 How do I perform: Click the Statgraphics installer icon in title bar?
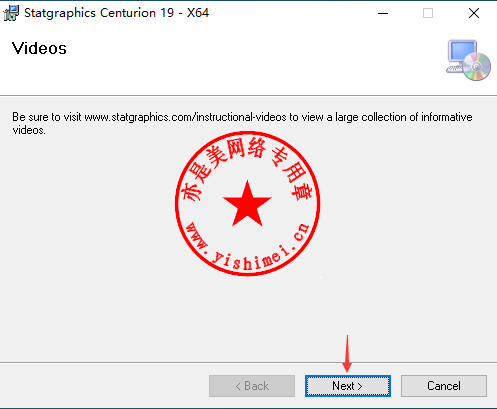click(11, 13)
